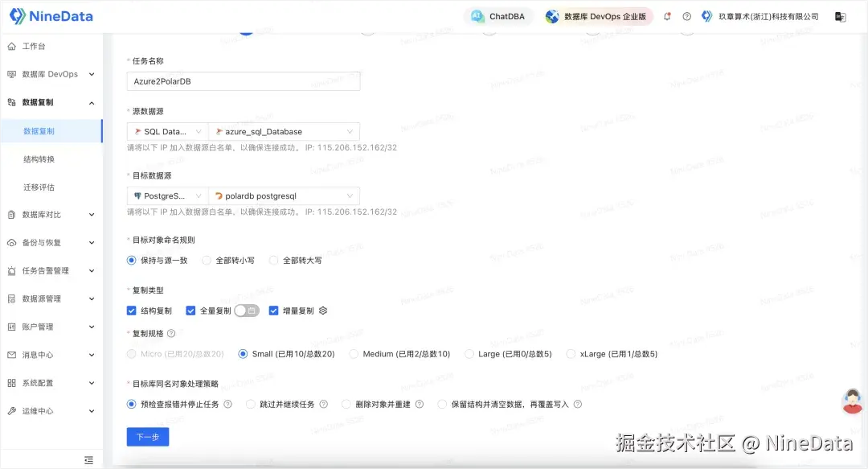Image resolution: width=868 pixels, height=469 pixels.
Task: Open the notification bell
Action: click(667, 15)
